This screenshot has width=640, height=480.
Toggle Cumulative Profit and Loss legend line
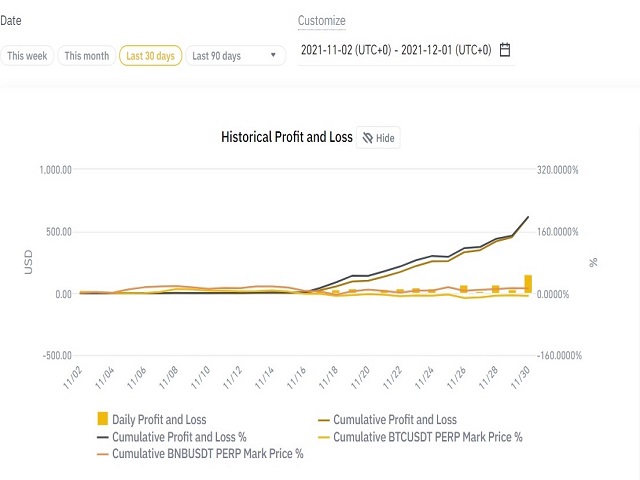(x=387, y=420)
